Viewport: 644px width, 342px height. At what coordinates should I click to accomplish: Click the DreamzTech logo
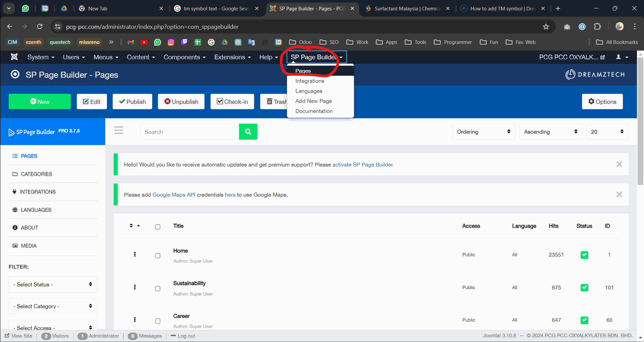(595, 74)
